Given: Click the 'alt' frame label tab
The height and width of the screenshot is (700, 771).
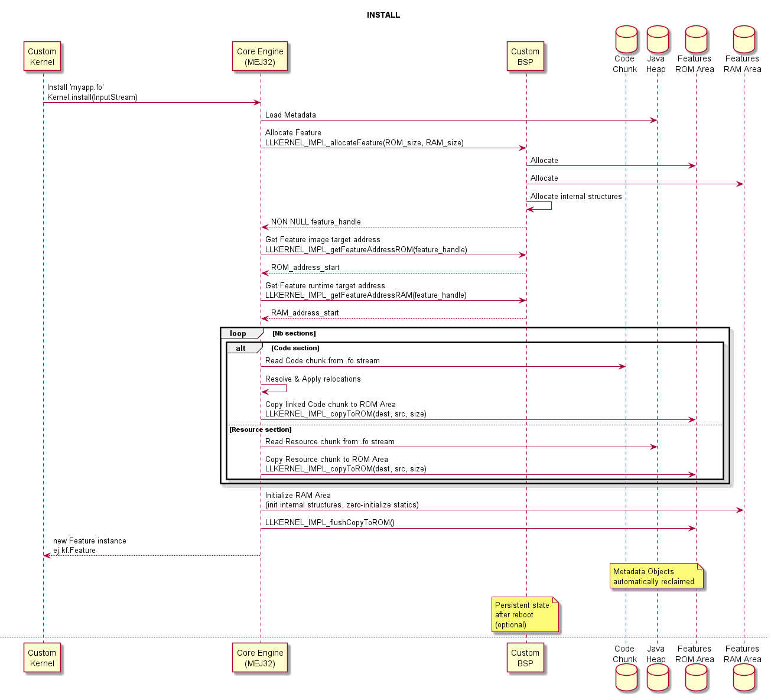Looking at the screenshot, I should [242, 349].
